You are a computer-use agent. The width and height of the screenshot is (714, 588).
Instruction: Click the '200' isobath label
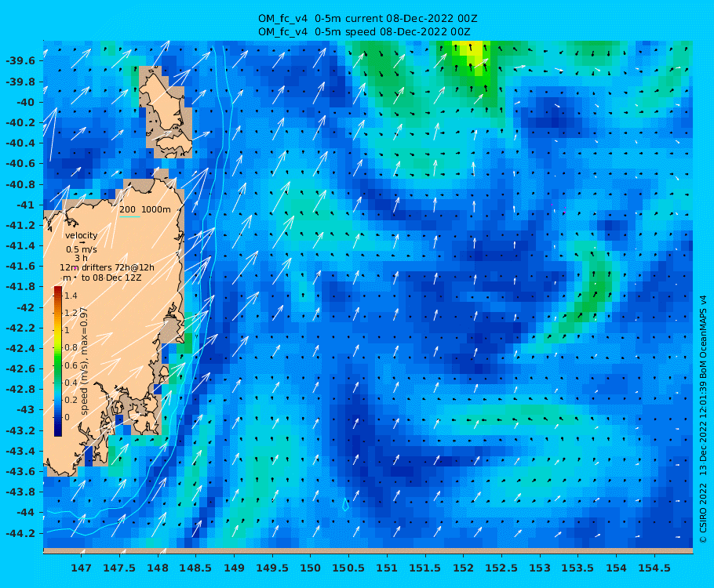coord(127,209)
